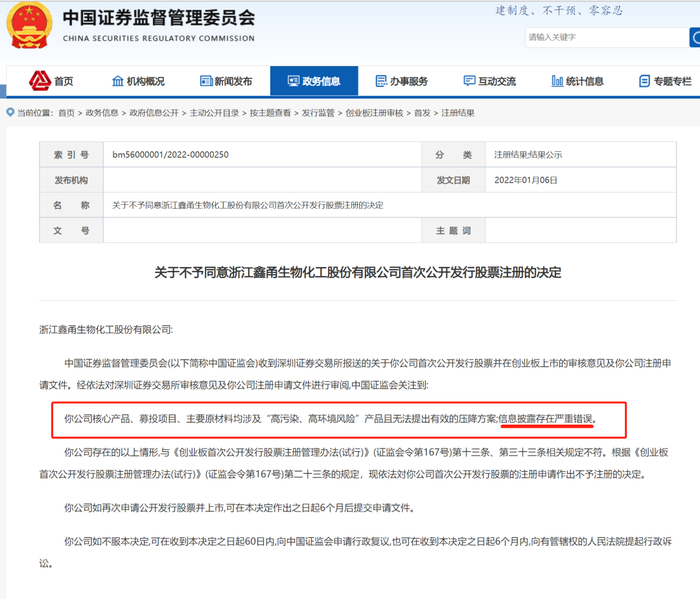The image size is (700, 599).
Task: Click the paragraph starting 你公司如不服本决定
Action: coord(355,552)
